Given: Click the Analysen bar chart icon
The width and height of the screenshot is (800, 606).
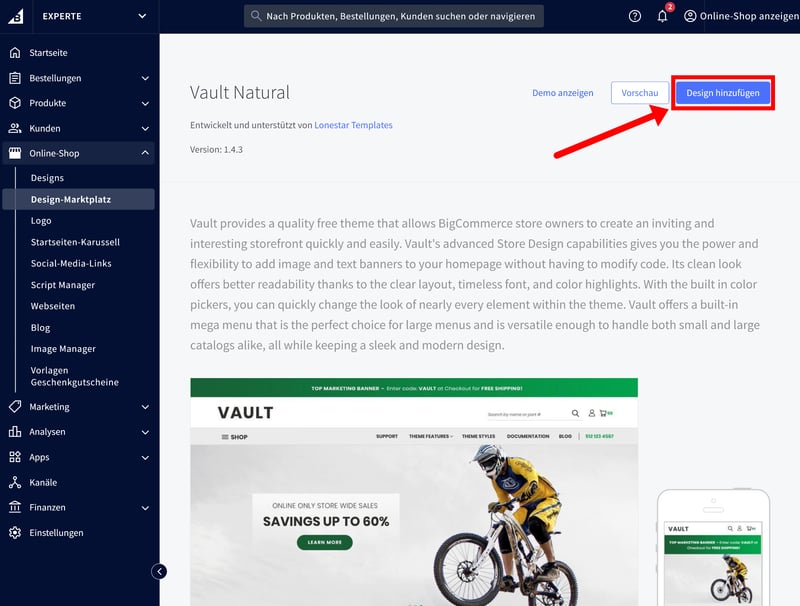Looking at the screenshot, I should coord(15,432).
